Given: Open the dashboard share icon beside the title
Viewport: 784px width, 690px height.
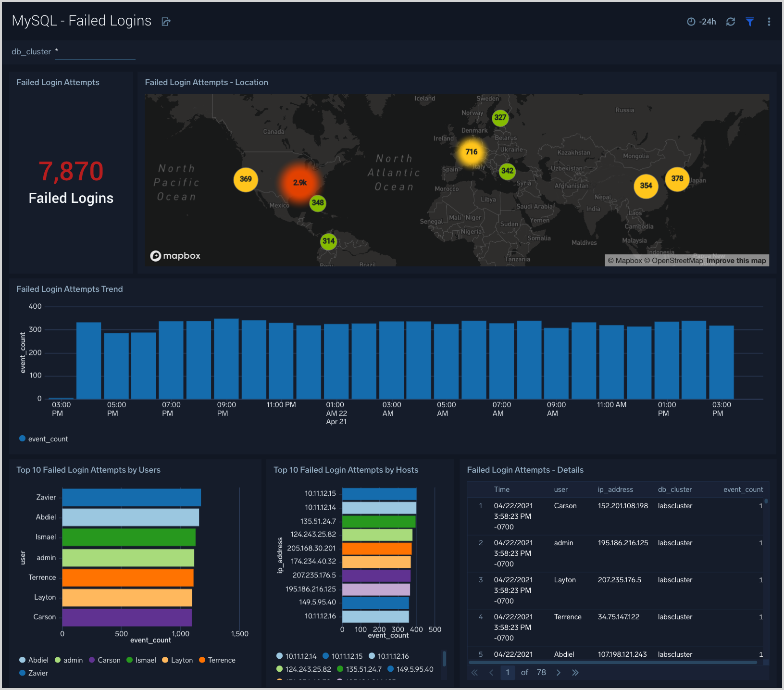Looking at the screenshot, I should 166,21.
